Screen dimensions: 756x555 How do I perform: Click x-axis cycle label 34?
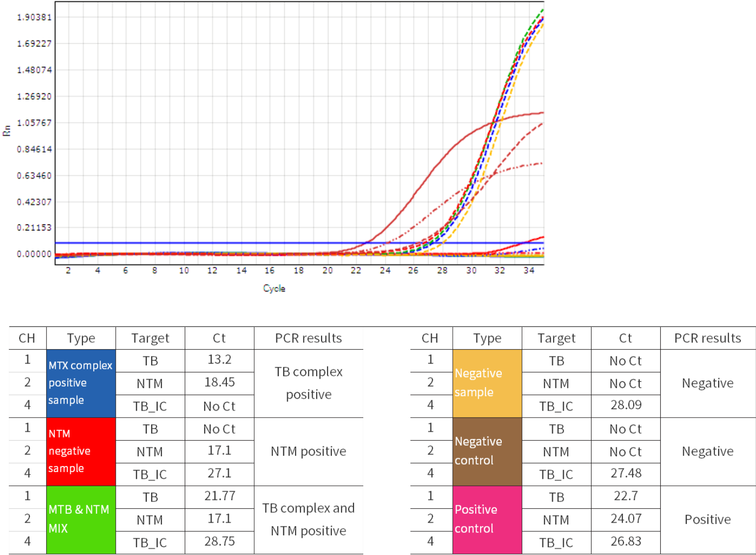[x=529, y=271]
